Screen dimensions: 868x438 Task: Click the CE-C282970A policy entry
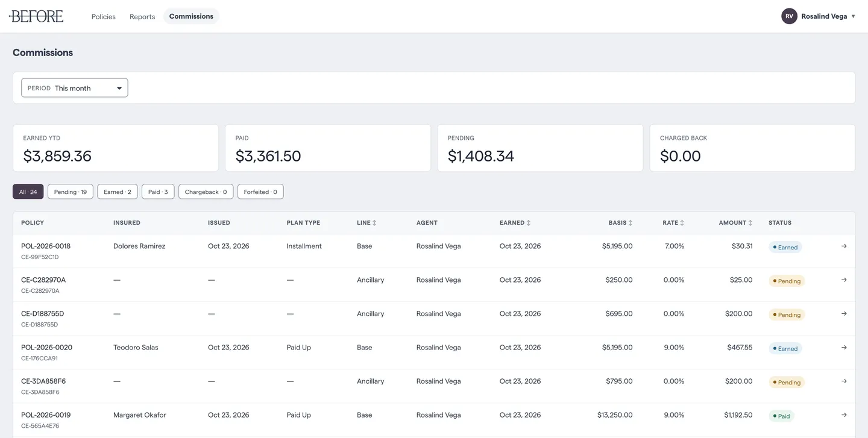pyautogui.click(x=43, y=280)
